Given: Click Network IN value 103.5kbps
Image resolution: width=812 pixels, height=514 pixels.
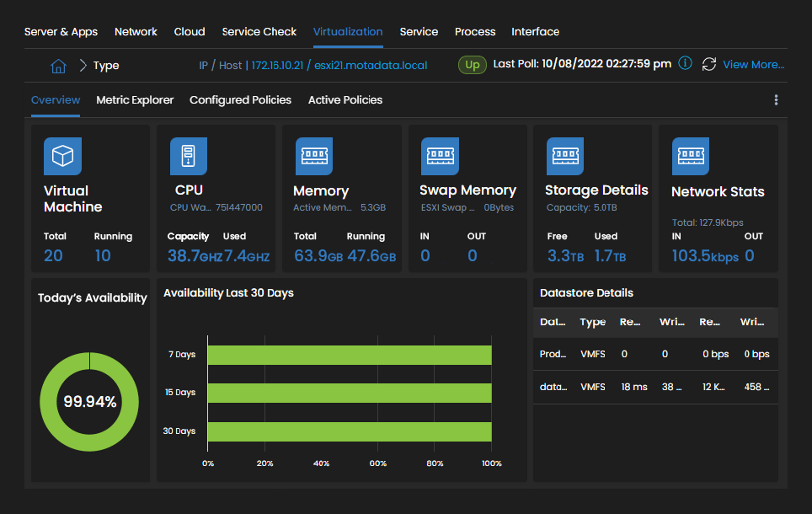Looking at the screenshot, I should (705, 255).
